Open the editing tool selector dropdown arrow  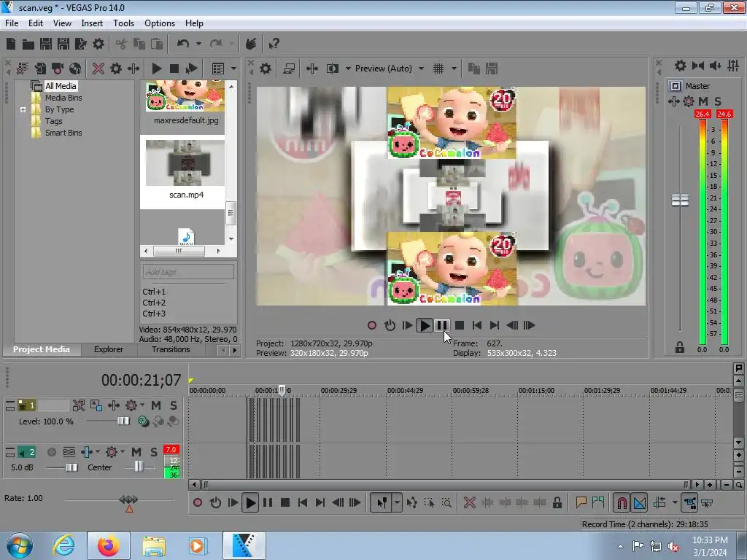pos(397,502)
